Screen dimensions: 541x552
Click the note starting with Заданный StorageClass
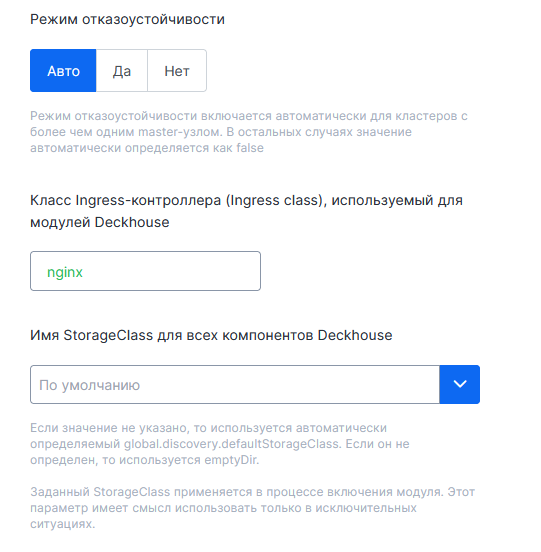(252, 508)
